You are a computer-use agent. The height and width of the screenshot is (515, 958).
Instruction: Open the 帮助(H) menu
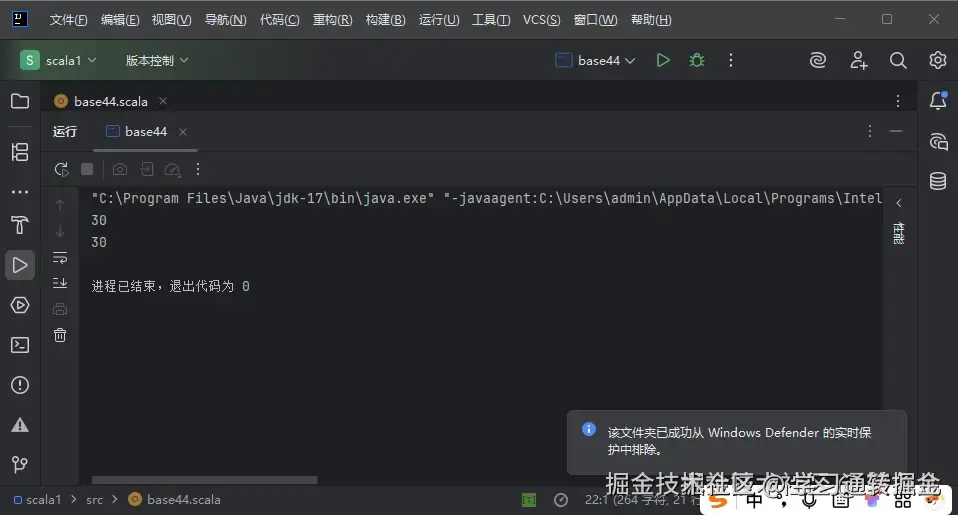651,20
